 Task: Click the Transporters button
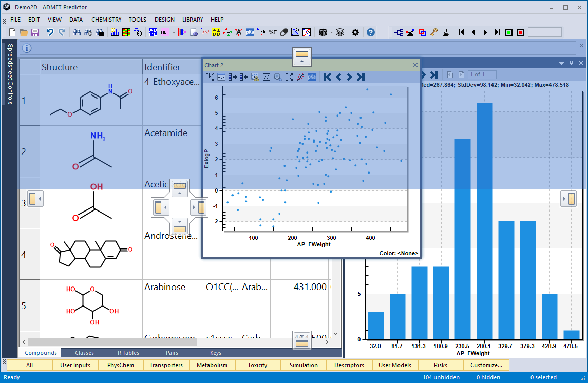tap(166, 365)
